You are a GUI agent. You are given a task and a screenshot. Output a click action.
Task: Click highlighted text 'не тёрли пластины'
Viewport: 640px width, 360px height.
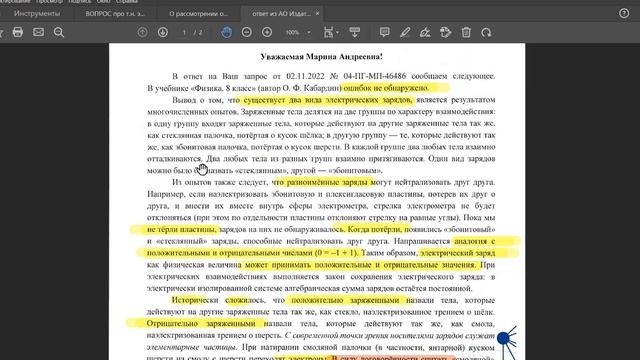[181, 229]
